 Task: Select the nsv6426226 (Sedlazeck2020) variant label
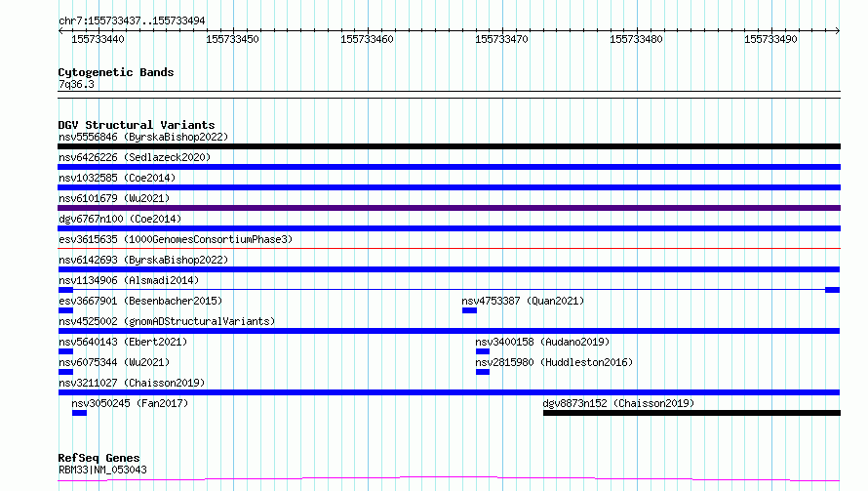click(135, 157)
